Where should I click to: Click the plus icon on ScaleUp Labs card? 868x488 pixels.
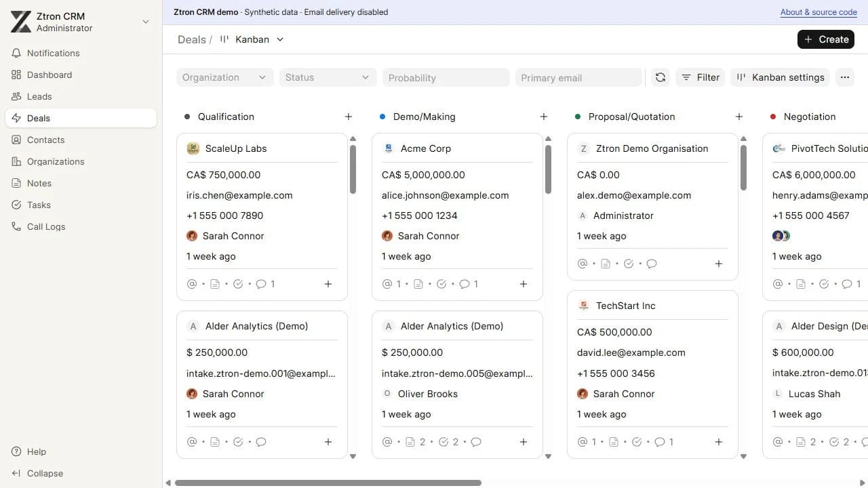(328, 284)
